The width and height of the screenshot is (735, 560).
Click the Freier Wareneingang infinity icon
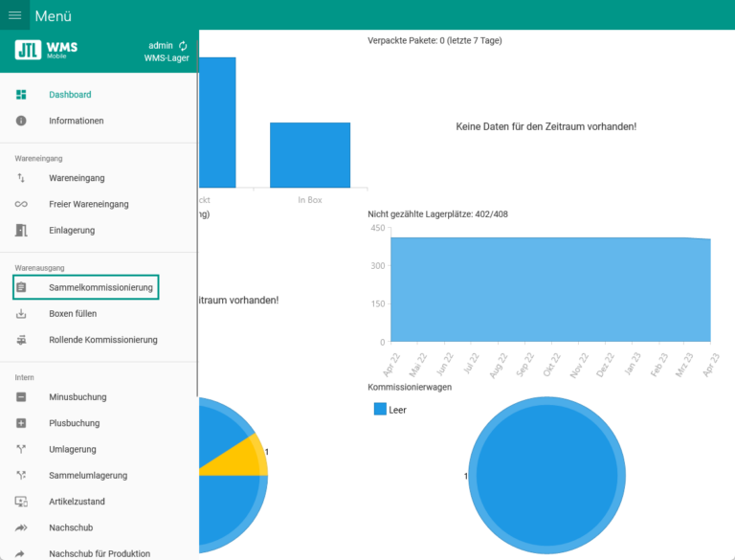pos(21,204)
